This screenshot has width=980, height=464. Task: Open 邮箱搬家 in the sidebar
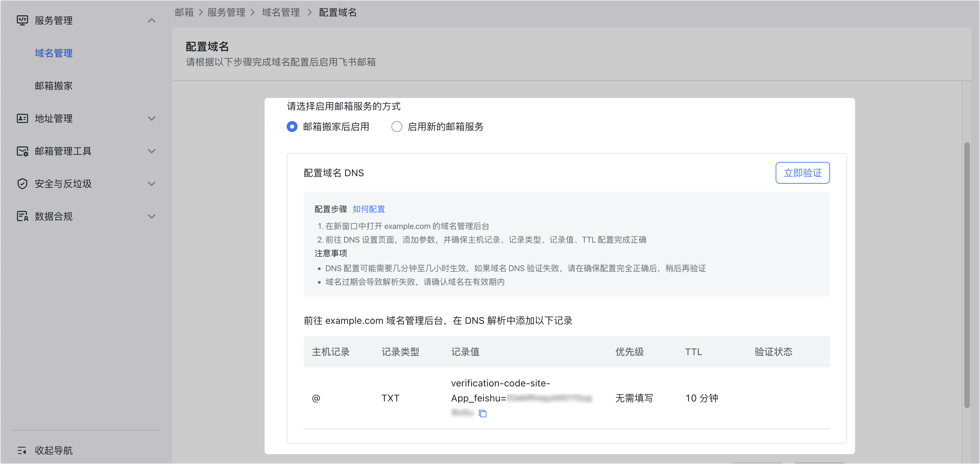coord(54,86)
